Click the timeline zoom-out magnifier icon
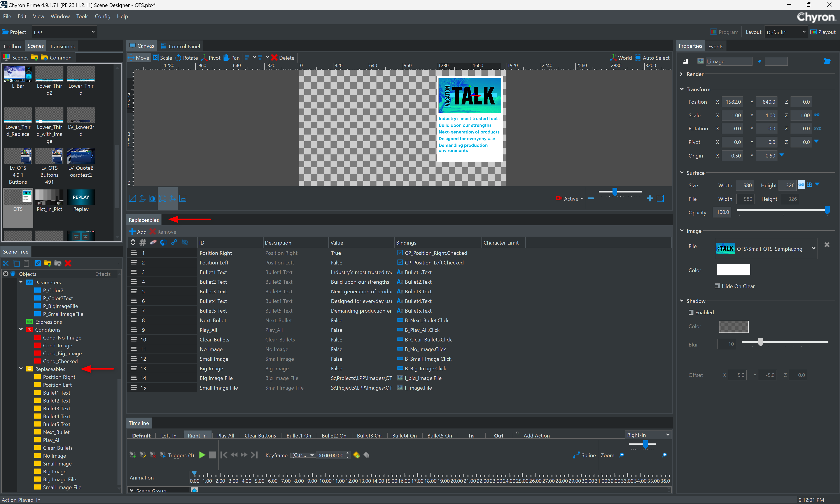 coord(621,455)
